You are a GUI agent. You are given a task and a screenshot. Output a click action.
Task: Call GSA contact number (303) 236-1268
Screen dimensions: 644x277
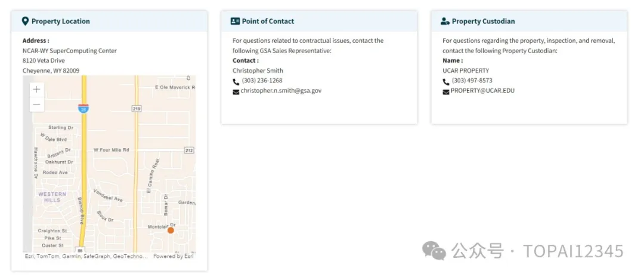(262, 81)
